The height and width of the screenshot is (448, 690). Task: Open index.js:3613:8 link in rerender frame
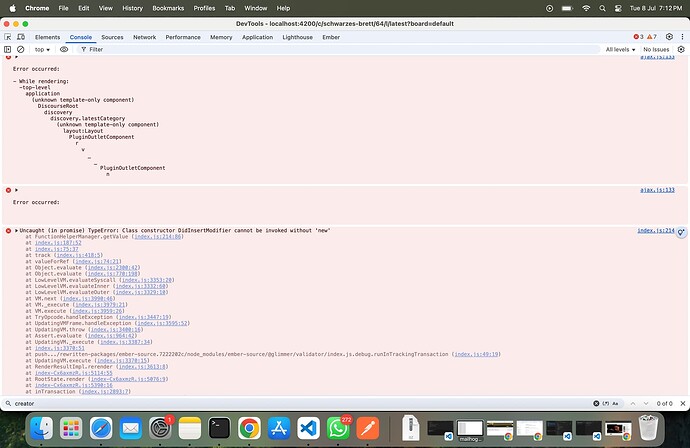click(142, 367)
